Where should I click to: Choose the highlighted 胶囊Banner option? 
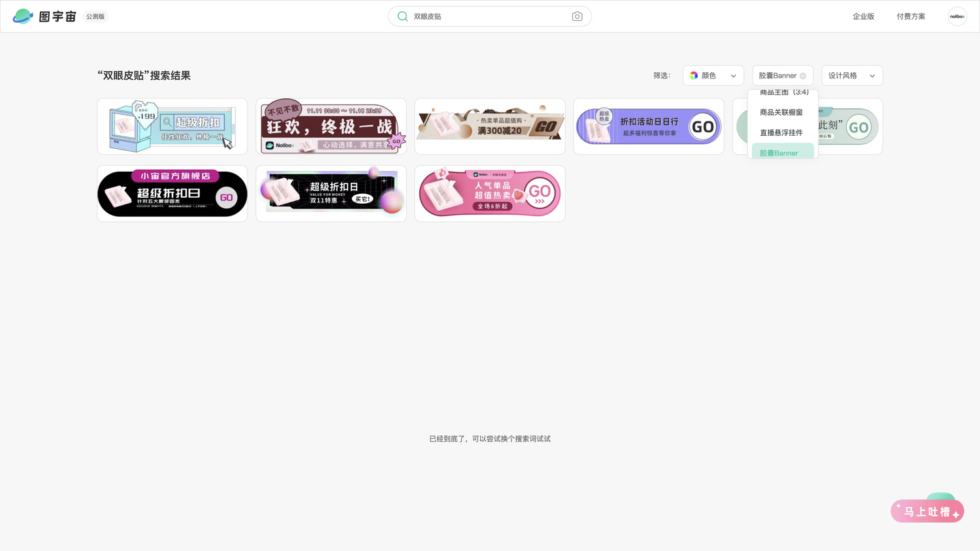(783, 151)
